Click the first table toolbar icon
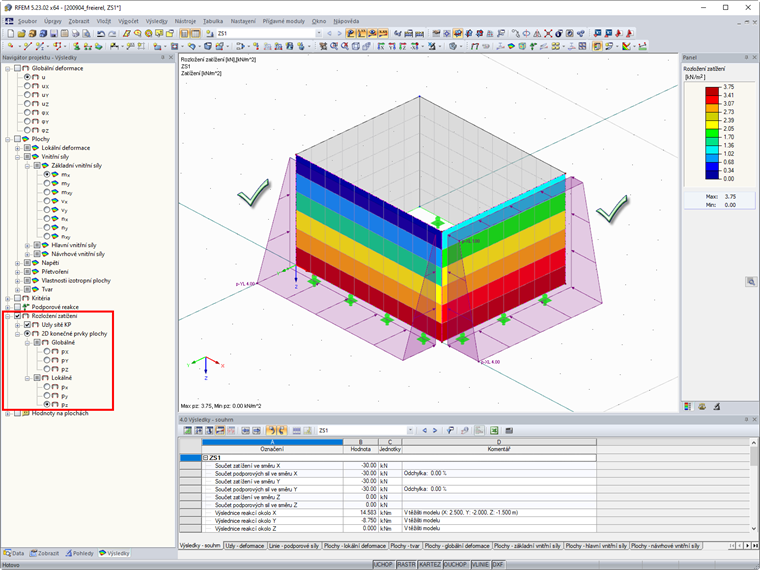Viewport: 760px width, 570px height. pyautogui.click(x=188, y=430)
